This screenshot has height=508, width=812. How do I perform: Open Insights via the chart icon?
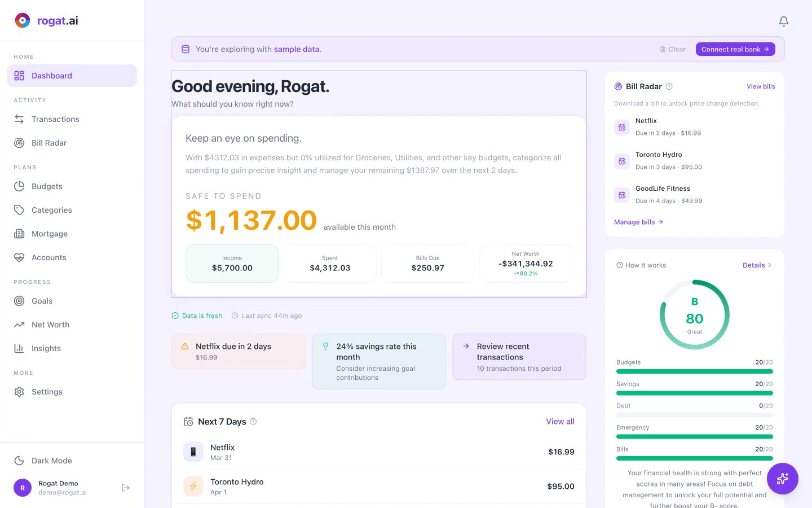[x=19, y=348]
